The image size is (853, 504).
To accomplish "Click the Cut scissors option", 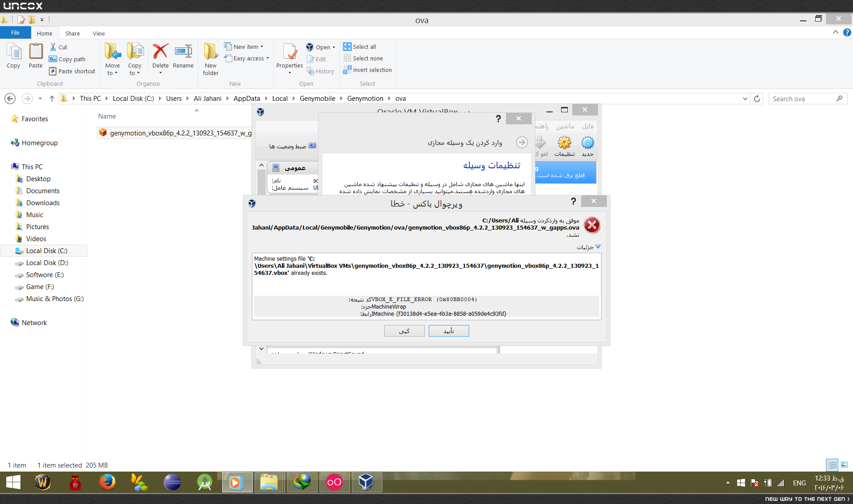I will pyautogui.click(x=59, y=47).
